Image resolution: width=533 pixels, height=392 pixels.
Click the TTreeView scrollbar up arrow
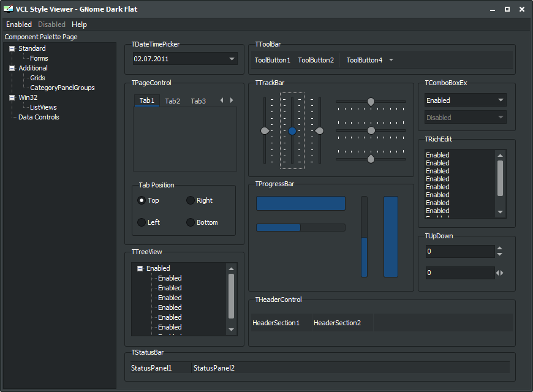coord(231,269)
